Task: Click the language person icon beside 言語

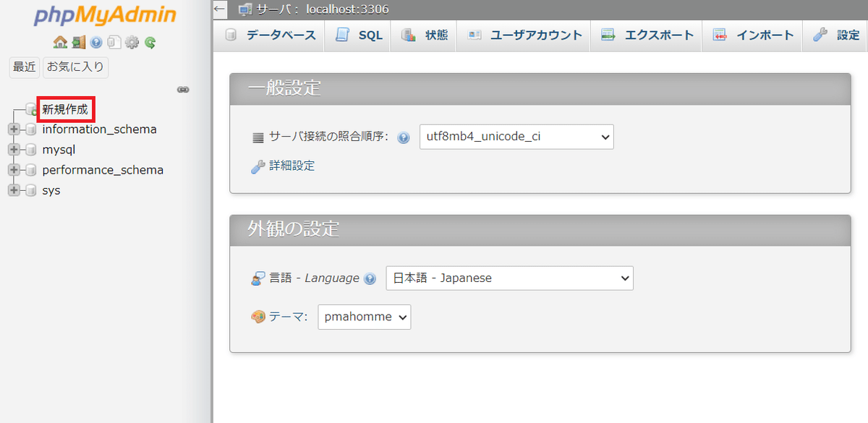Action: [258, 278]
